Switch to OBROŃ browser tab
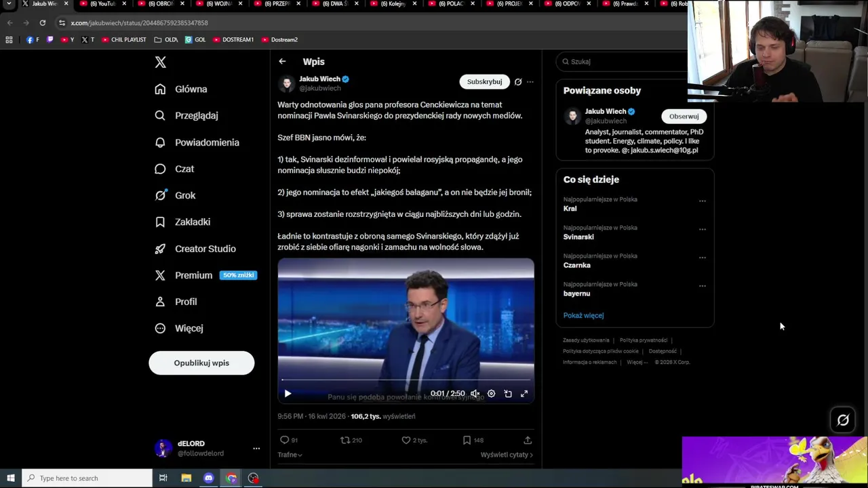Image resolution: width=868 pixels, height=488 pixels. (160, 4)
